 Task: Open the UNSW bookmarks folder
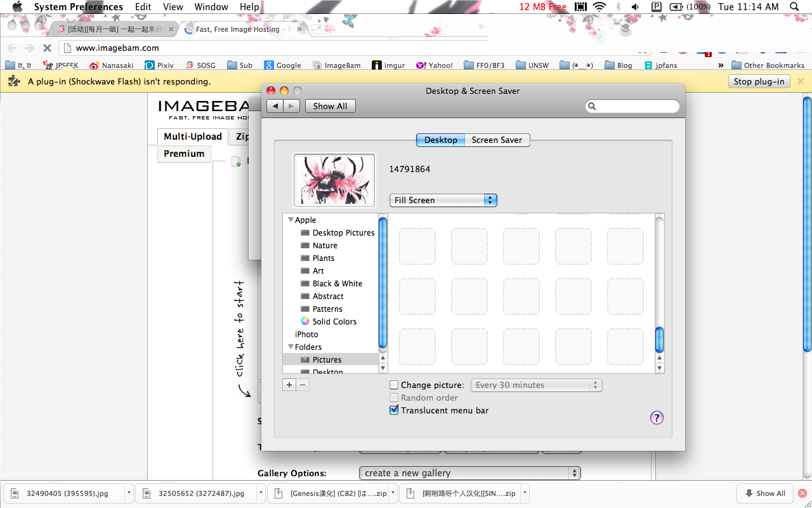(x=532, y=65)
